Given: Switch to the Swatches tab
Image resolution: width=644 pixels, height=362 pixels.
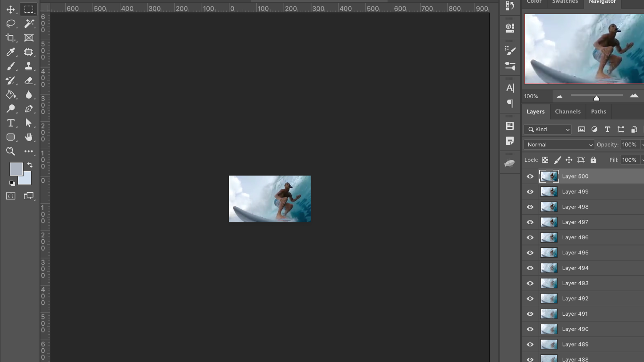Looking at the screenshot, I should tap(565, 2).
